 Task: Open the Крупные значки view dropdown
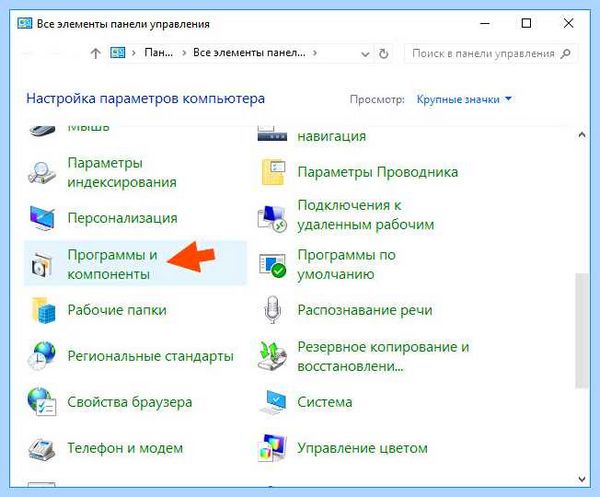click(x=464, y=99)
